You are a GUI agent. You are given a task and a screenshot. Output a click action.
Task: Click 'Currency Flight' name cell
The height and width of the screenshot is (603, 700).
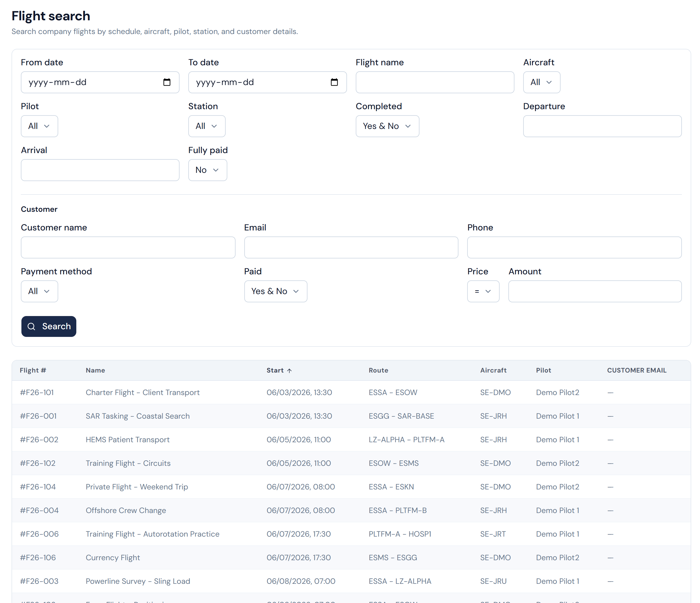[x=113, y=558]
